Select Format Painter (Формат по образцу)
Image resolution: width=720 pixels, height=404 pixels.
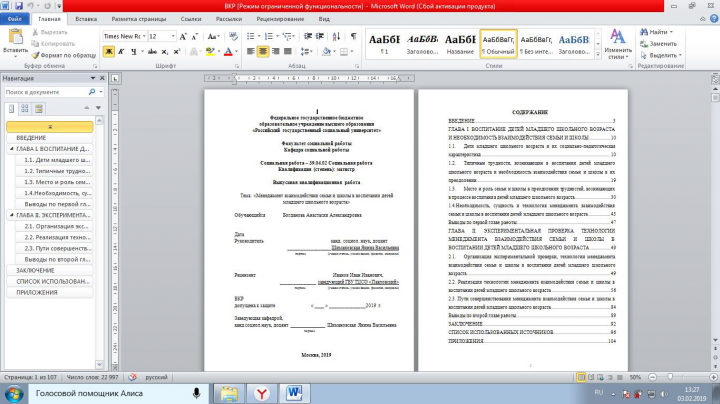click(x=64, y=55)
